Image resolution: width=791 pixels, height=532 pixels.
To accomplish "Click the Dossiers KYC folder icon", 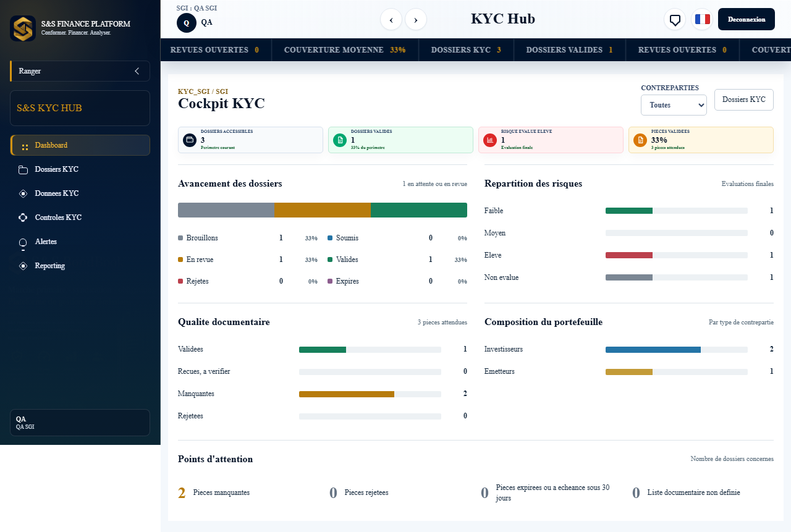I will click(x=23, y=170).
